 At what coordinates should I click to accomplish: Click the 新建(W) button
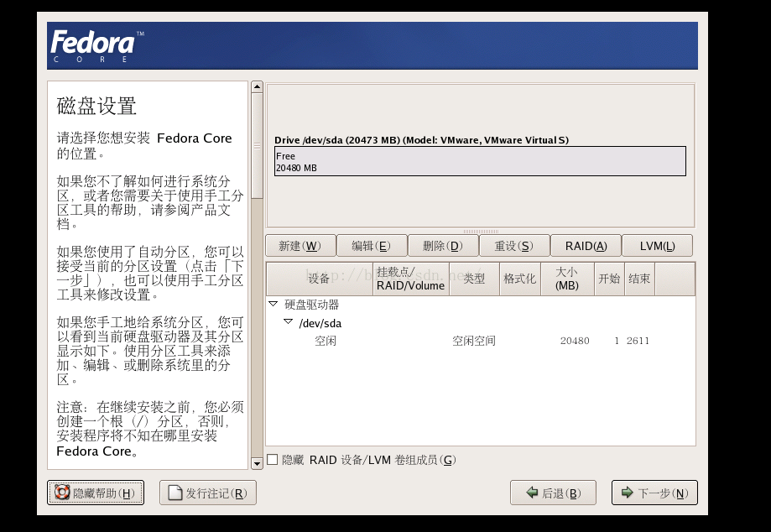pos(300,246)
